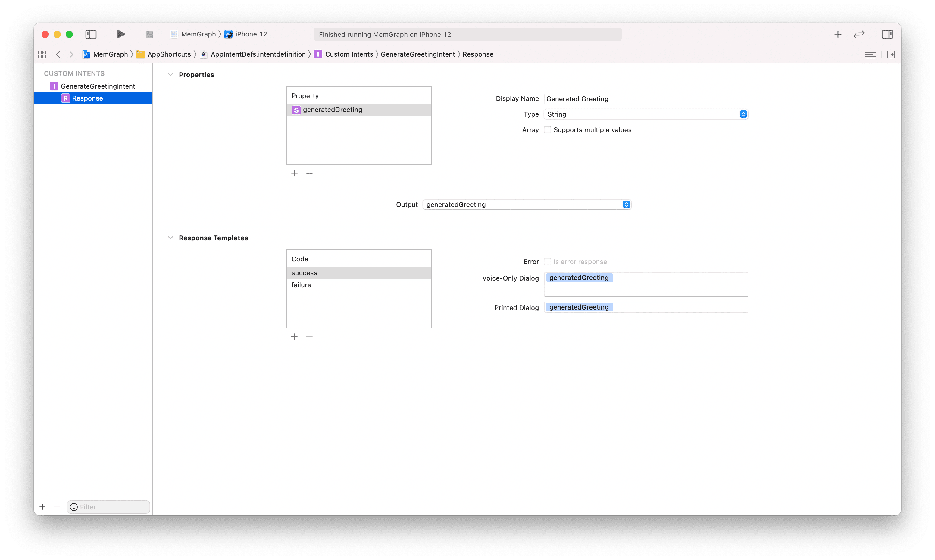
Task: Toggle the right inspector panel icon
Action: point(887,34)
